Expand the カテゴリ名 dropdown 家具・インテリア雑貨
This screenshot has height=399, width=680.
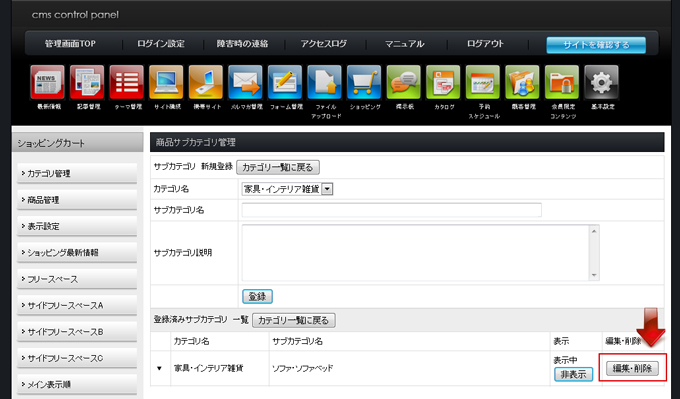287,189
